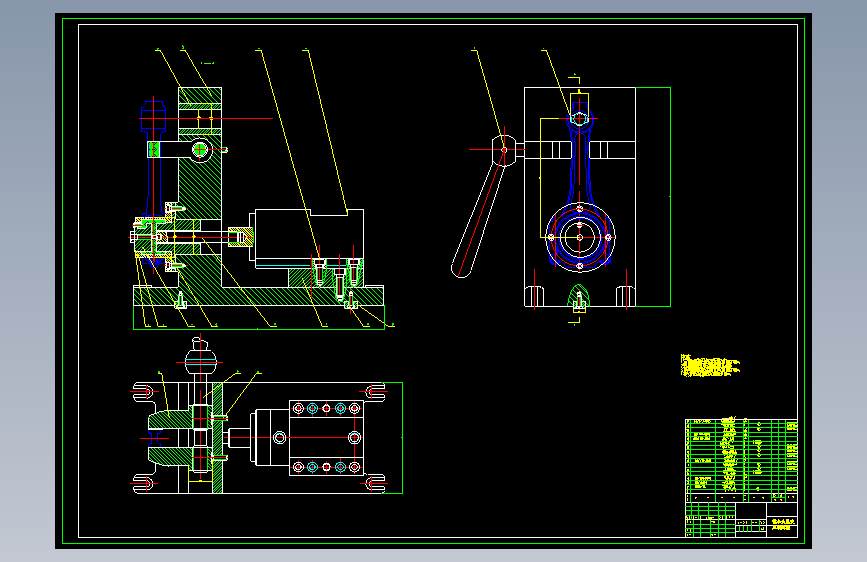
Task: Click the cylinder block in section view
Action: point(309,238)
